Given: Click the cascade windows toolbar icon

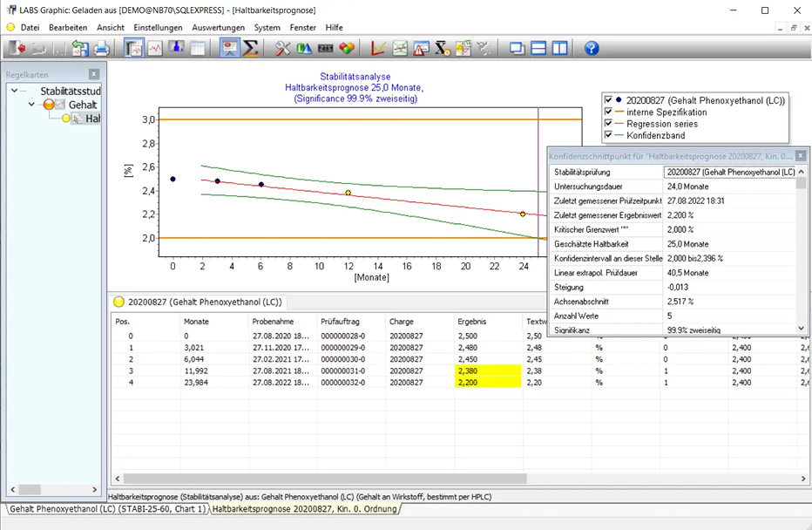Looking at the screenshot, I should coord(518,48).
